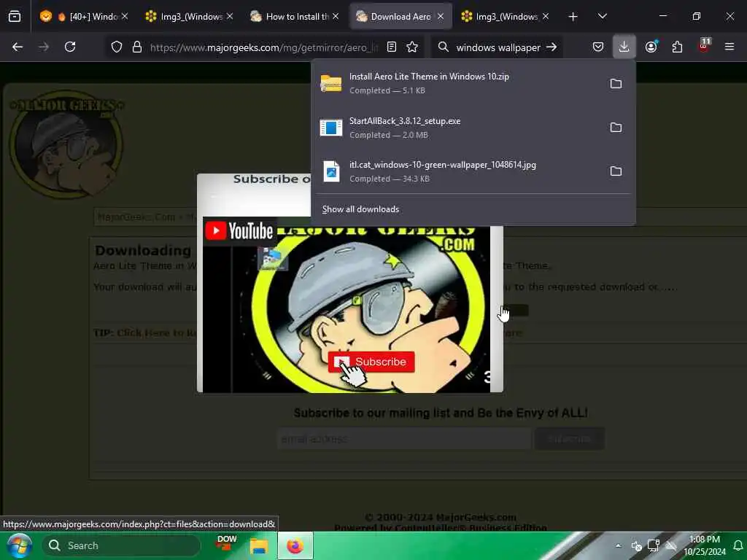Open DOW widget on taskbar
Viewport: 747px width, 560px height.
pyautogui.click(x=226, y=543)
